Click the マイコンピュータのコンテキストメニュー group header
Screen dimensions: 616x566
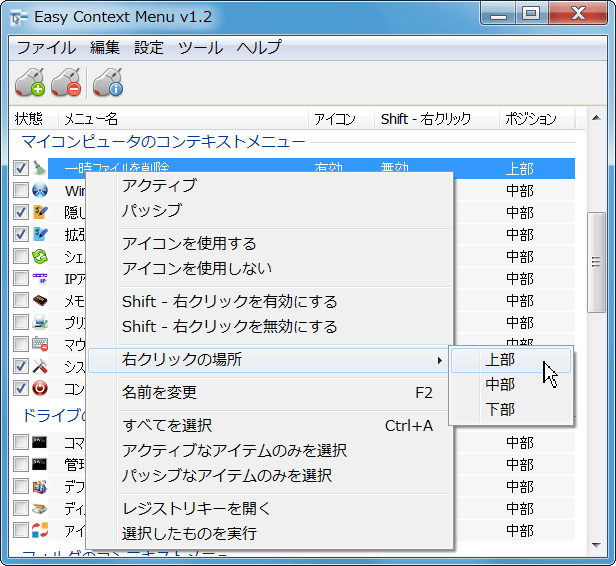[x=163, y=142]
